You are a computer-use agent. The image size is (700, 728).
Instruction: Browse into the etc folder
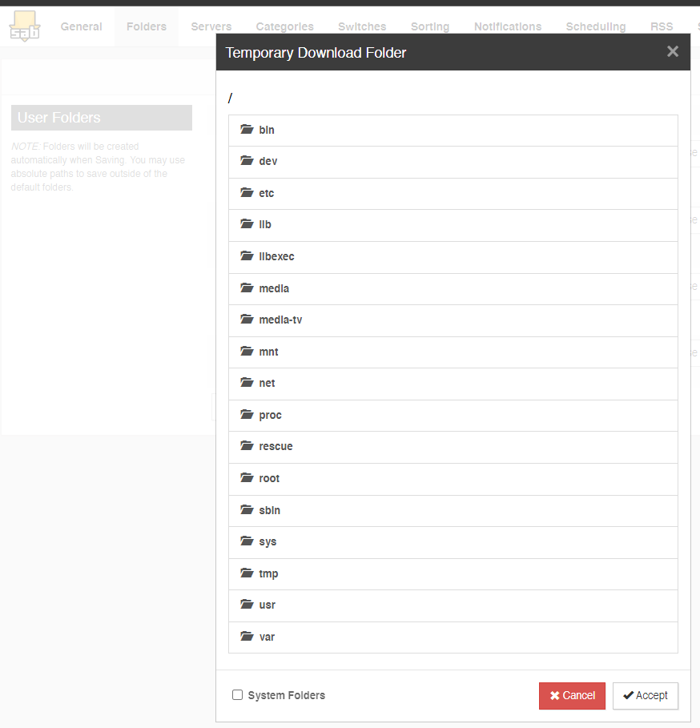453,194
